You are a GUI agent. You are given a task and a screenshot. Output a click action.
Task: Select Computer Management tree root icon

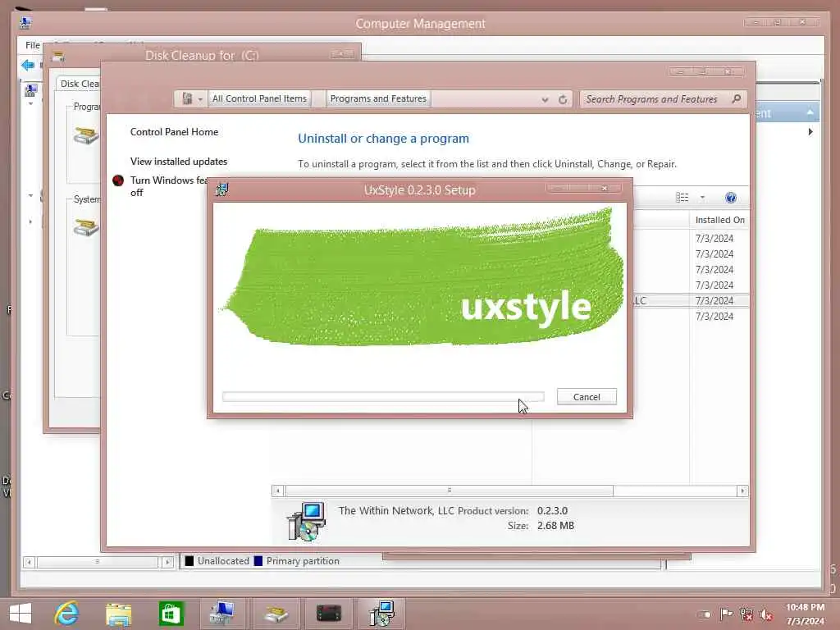31,90
